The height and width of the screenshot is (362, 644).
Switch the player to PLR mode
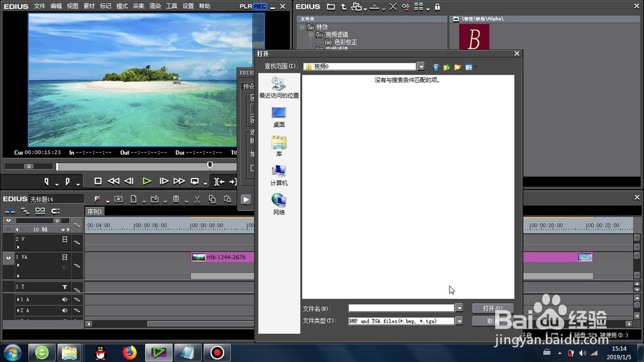point(246,6)
